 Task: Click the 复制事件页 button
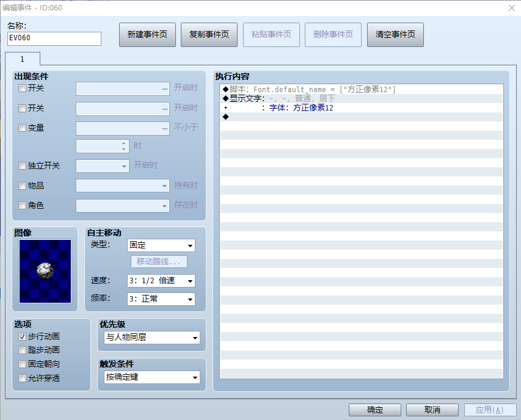click(209, 35)
